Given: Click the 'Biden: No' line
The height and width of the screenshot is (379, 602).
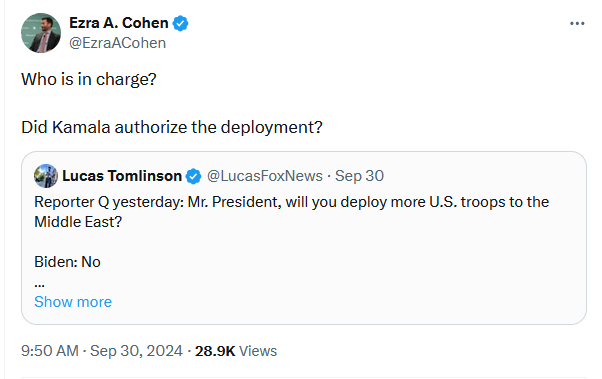Looking at the screenshot, I should point(68,262).
